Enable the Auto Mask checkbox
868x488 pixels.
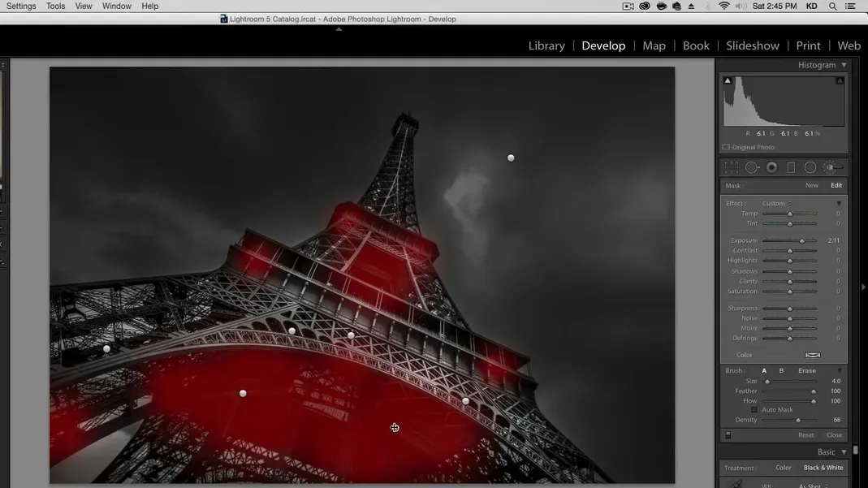[x=754, y=410]
